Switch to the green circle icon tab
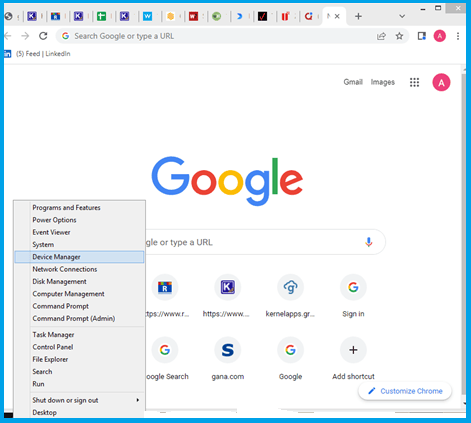The height and width of the screenshot is (423, 471). [x=216, y=16]
